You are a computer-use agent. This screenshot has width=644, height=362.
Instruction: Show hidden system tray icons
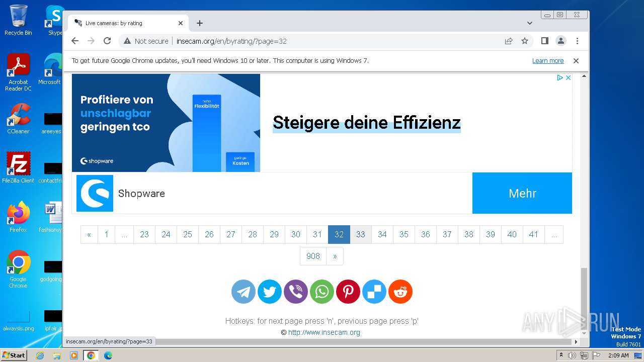tap(561, 355)
